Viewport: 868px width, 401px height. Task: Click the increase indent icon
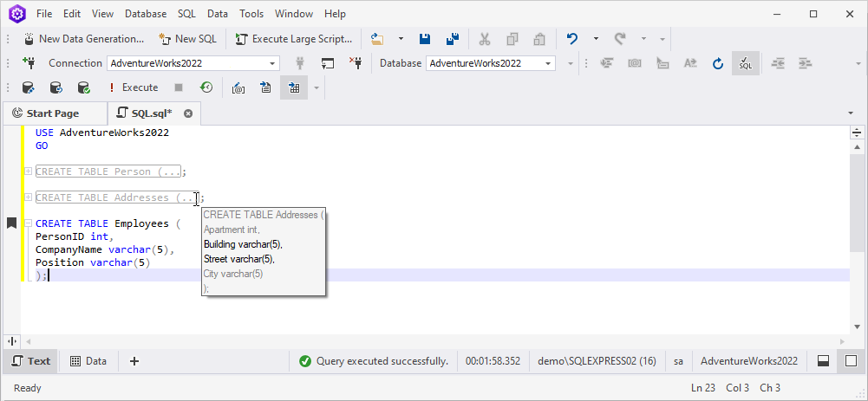805,63
